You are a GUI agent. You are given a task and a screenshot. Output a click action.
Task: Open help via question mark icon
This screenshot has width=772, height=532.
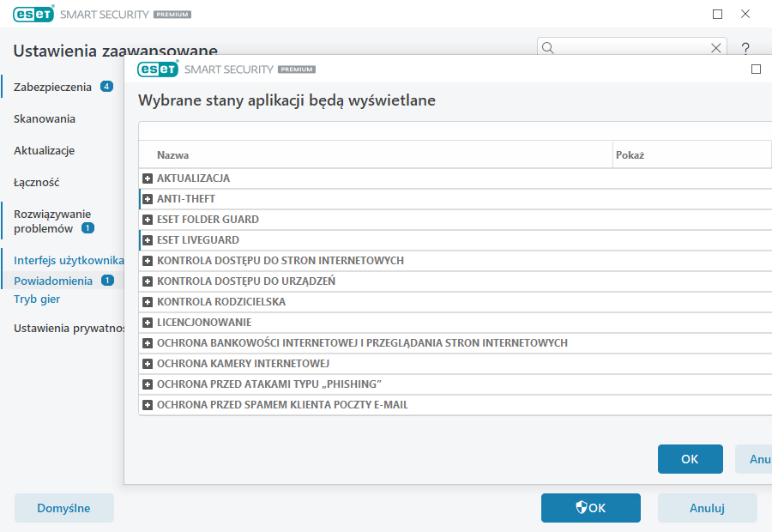pos(745,48)
